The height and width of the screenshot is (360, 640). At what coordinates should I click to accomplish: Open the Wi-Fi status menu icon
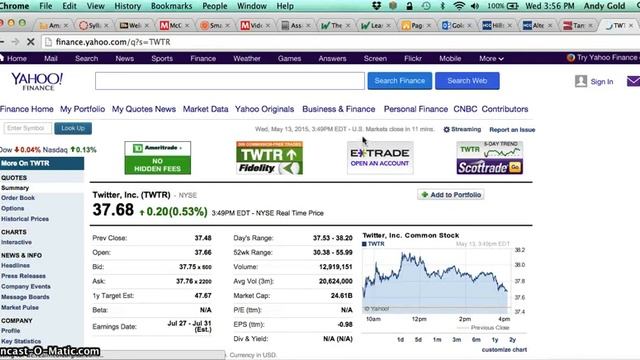(x=459, y=6)
